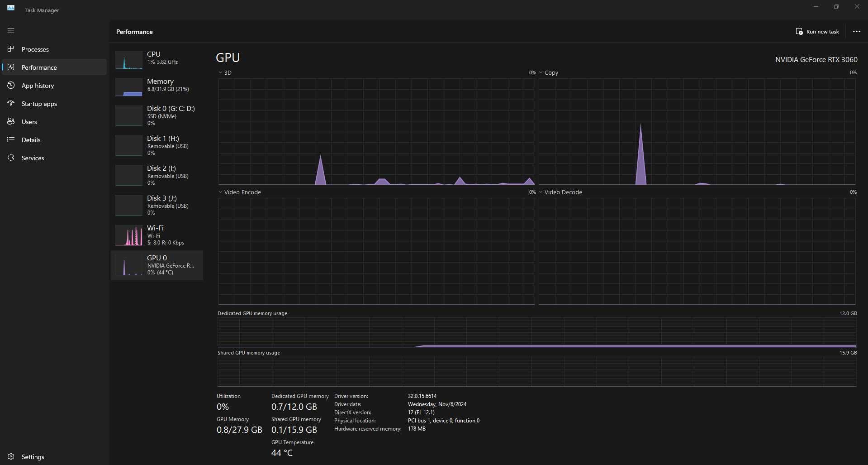The height and width of the screenshot is (465, 868).
Task: Open the three-dot more options menu
Action: [856, 32]
